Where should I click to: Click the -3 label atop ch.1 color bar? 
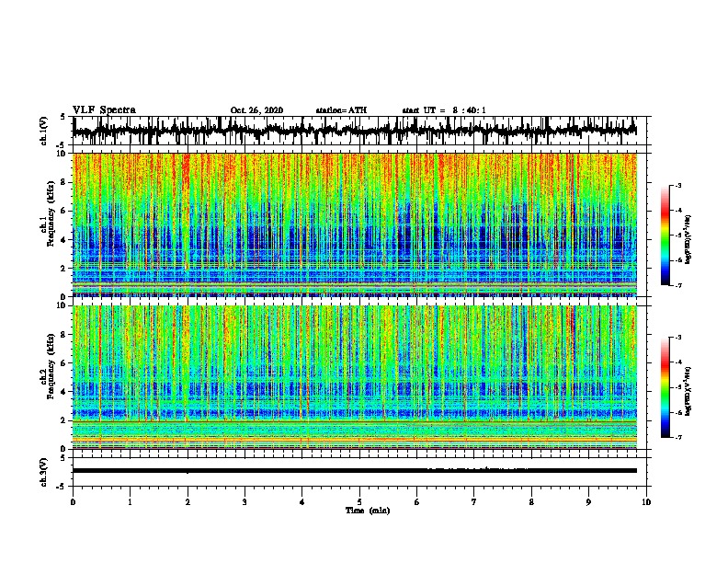(x=677, y=185)
